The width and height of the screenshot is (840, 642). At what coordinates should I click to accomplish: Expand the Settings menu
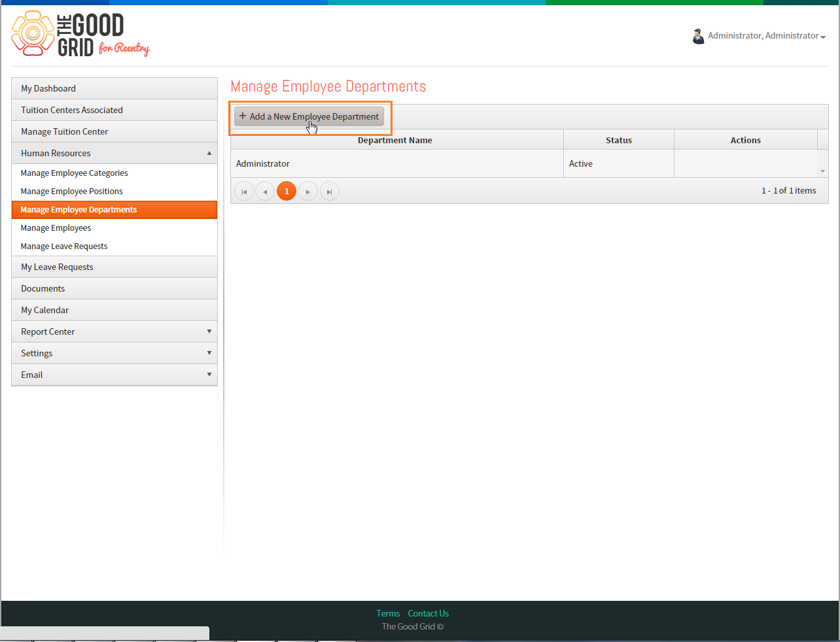209,353
